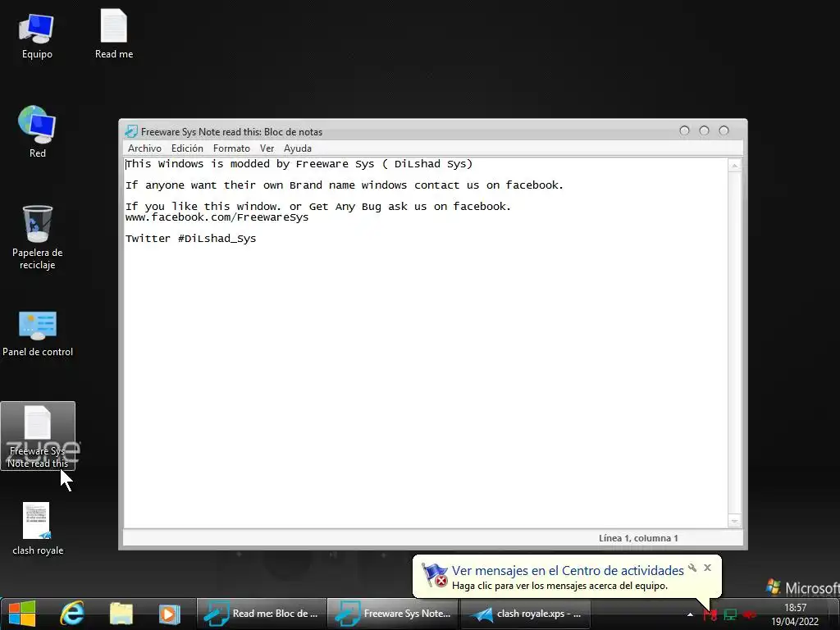The width and height of the screenshot is (840, 630).
Task: Select the Read me file on desktop
Action: [113, 34]
